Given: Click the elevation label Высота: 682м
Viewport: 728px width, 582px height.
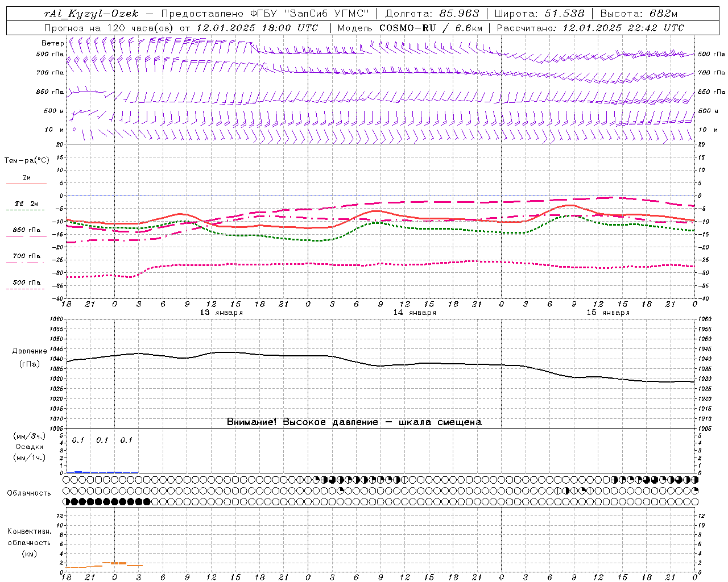Looking at the screenshot, I should [639, 14].
